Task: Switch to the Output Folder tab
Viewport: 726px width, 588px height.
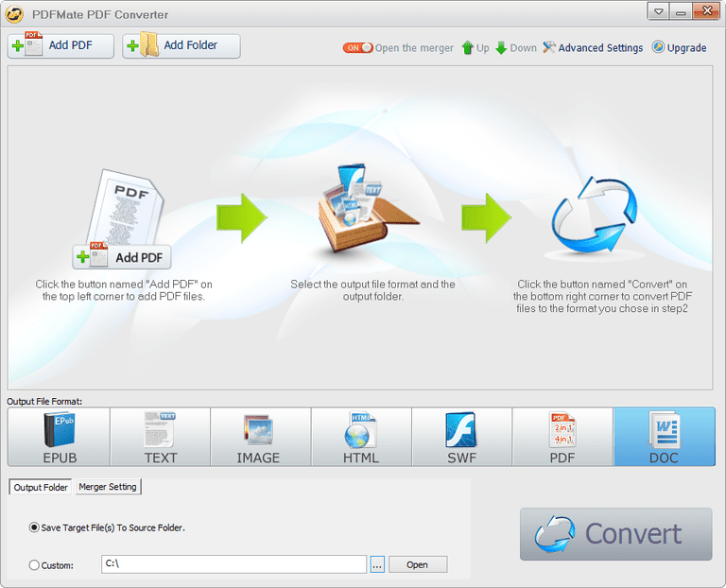Action: click(41, 487)
